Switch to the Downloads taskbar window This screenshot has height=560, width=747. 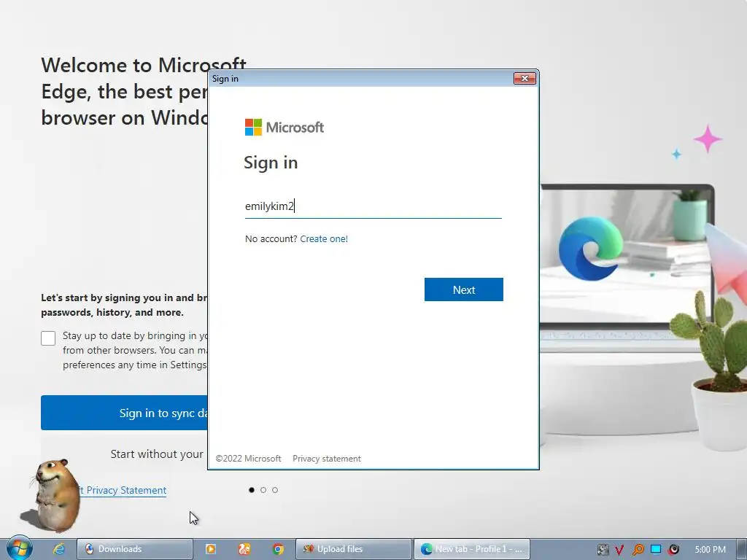135,549
